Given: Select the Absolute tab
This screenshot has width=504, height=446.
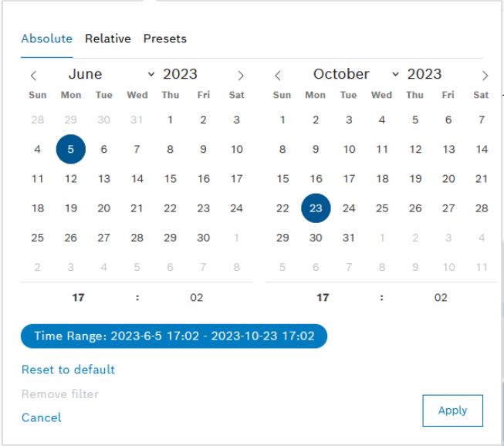Looking at the screenshot, I should [47, 39].
